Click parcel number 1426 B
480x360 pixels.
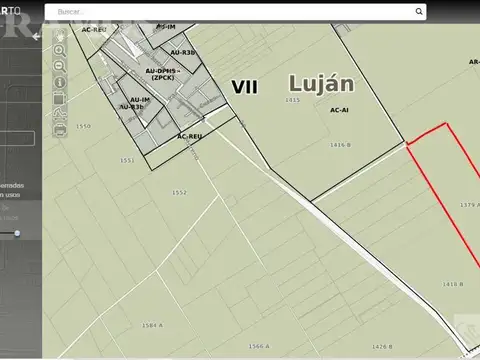click(x=382, y=347)
